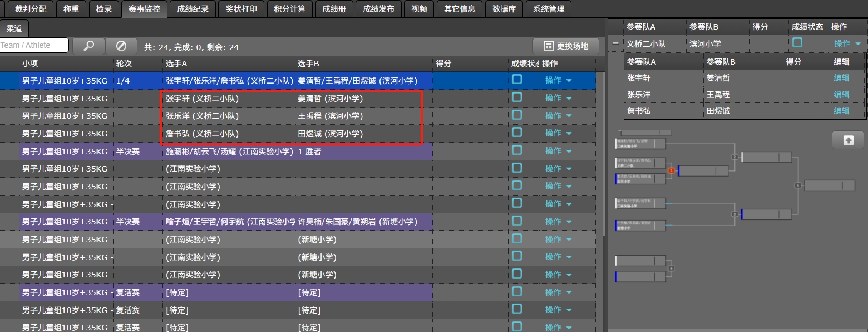The width and height of the screenshot is (868, 332).
Task: Select the 柔道 sub-tab
Action: (x=14, y=28)
